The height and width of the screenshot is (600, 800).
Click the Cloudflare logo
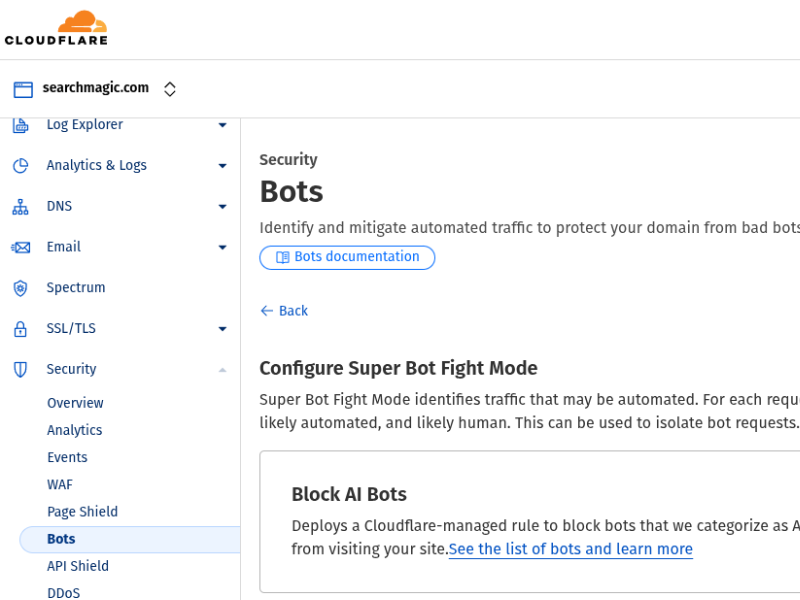pyautogui.click(x=57, y=27)
